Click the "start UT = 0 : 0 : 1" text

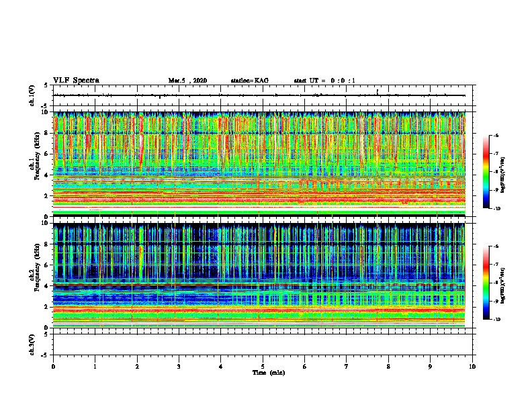click(x=324, y=81)
